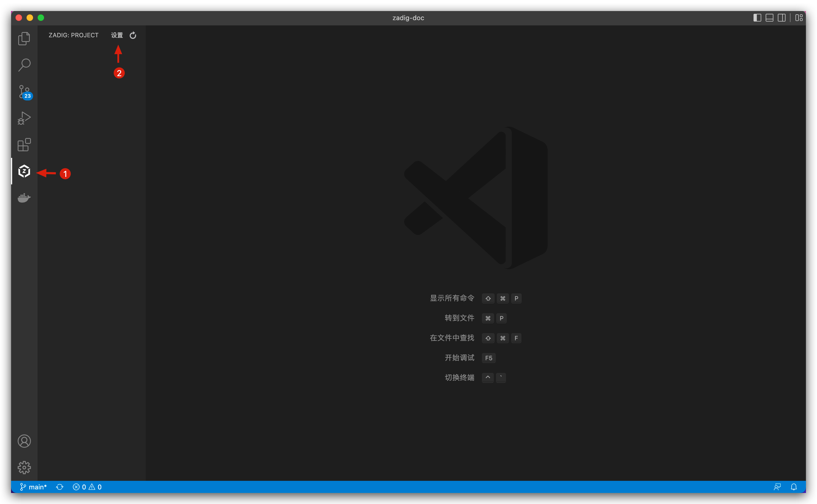Open the Zadig extension in the activity bar
The image size is (817, 504).
(24, 171)
